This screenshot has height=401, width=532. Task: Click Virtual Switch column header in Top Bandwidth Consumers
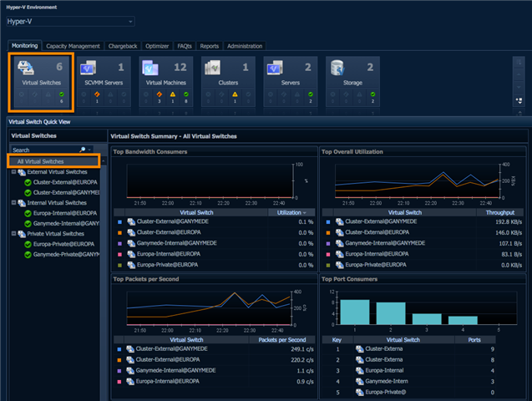coord(196,213)
